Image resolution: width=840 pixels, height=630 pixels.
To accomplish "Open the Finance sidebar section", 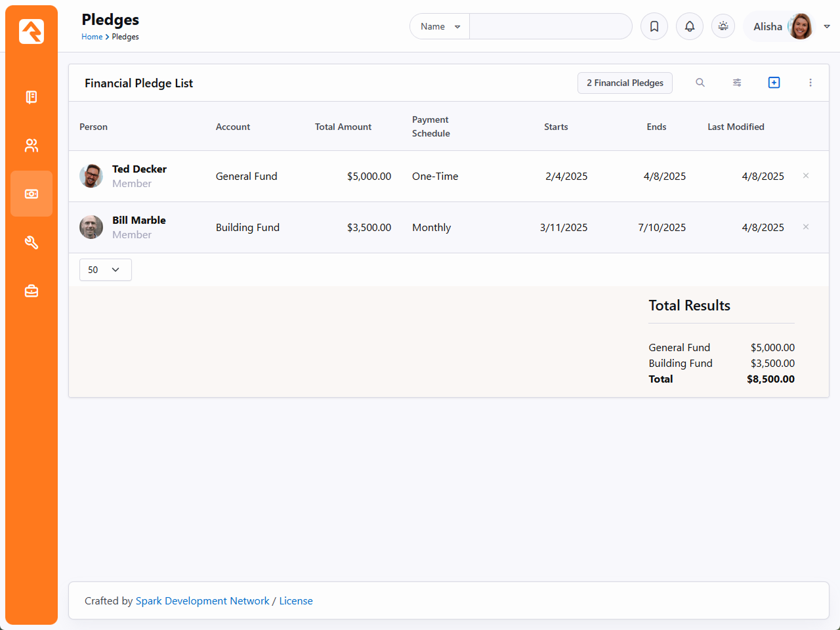I will pyautogui.click(x=31, y=194).
